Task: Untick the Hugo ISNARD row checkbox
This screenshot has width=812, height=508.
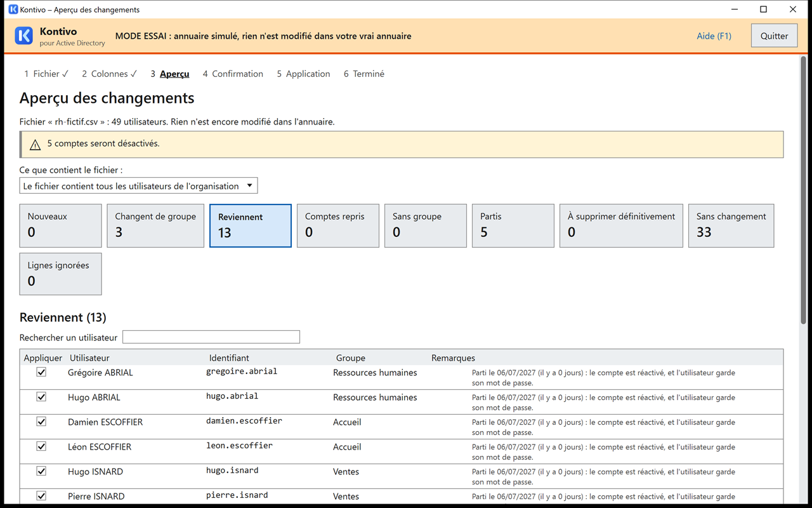Action: coord(41,471)
